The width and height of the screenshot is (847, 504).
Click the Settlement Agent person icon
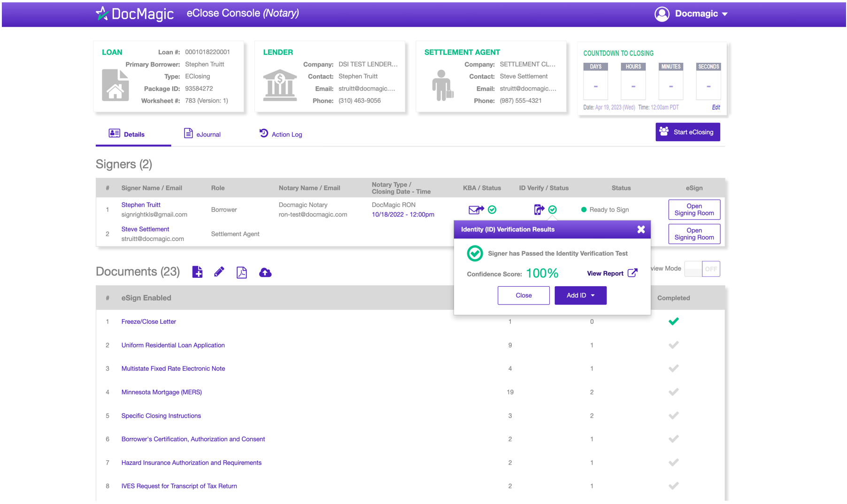[442, 85]
